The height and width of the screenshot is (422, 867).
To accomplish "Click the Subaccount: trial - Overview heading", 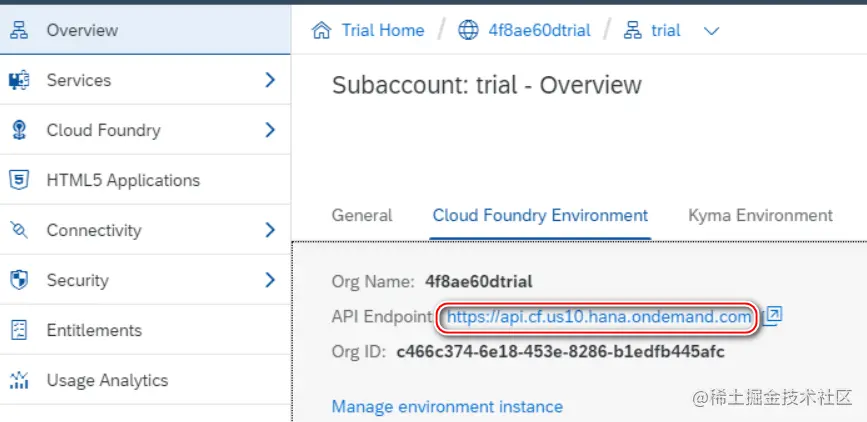I will tap(487, 86).
